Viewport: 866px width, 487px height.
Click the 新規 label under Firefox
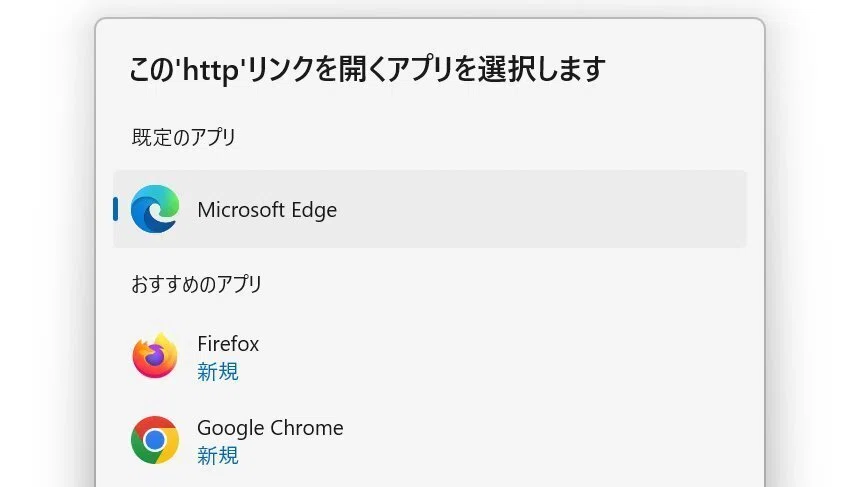(218, 372)
